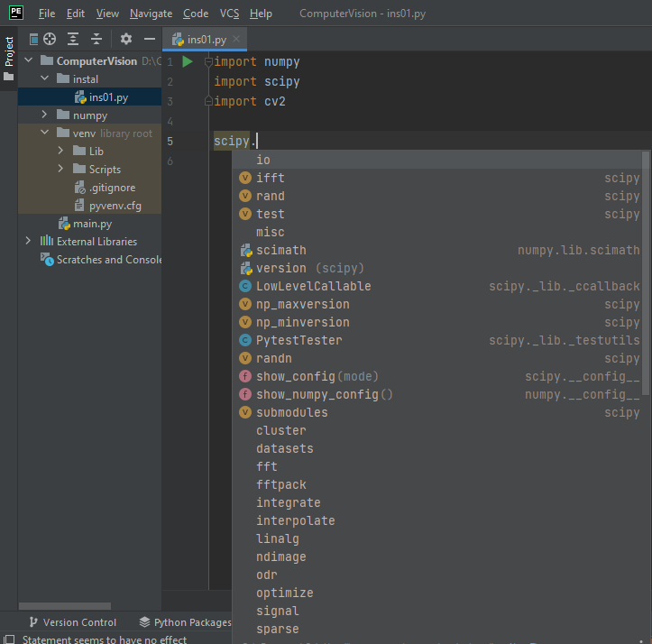The height and width of the screenshot is (644, 652).
Task: Choose 'misc' completion suggestion
Action: 436,232
